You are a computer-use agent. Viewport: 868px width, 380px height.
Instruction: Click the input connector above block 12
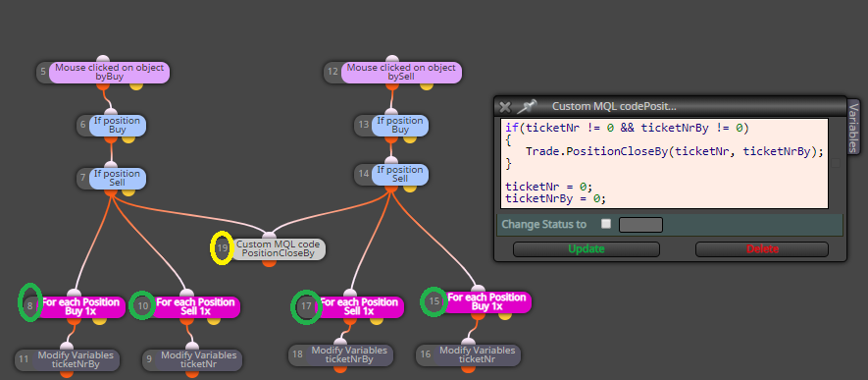pos(392,59)
